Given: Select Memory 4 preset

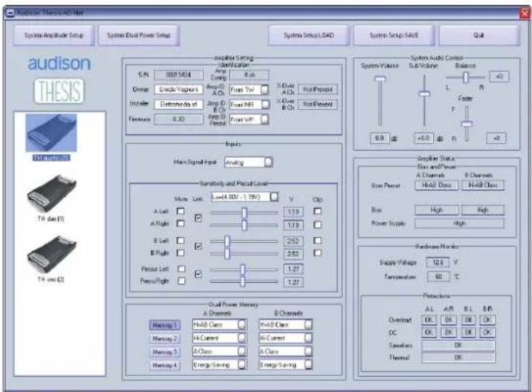Looking at the screenshot, I should (165, 365).
